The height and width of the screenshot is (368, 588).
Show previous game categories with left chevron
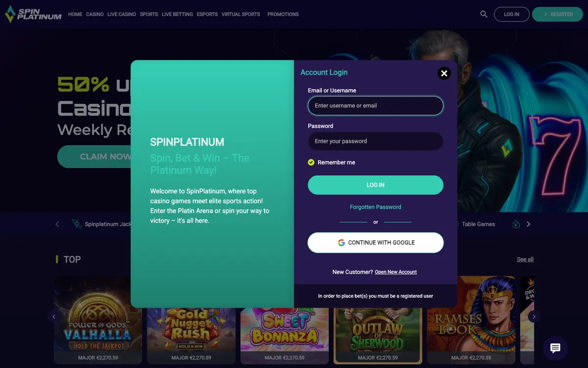(x=57, y=224)
